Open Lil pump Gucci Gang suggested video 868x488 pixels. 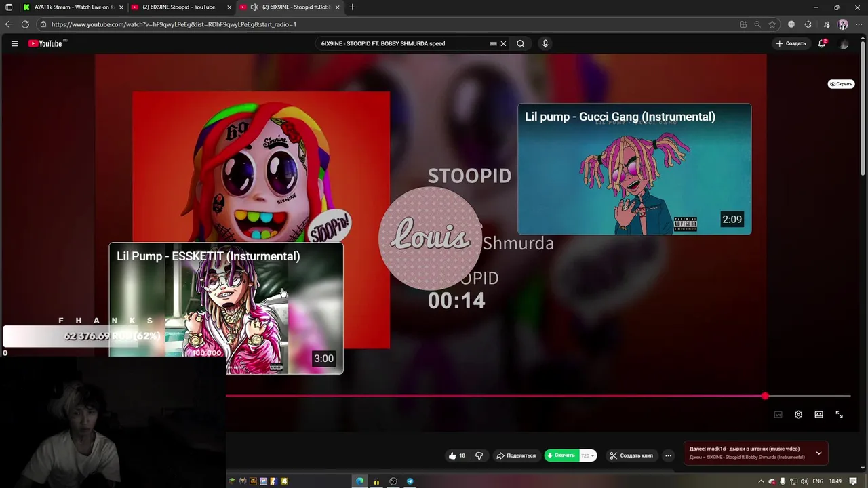click(634, 169)
